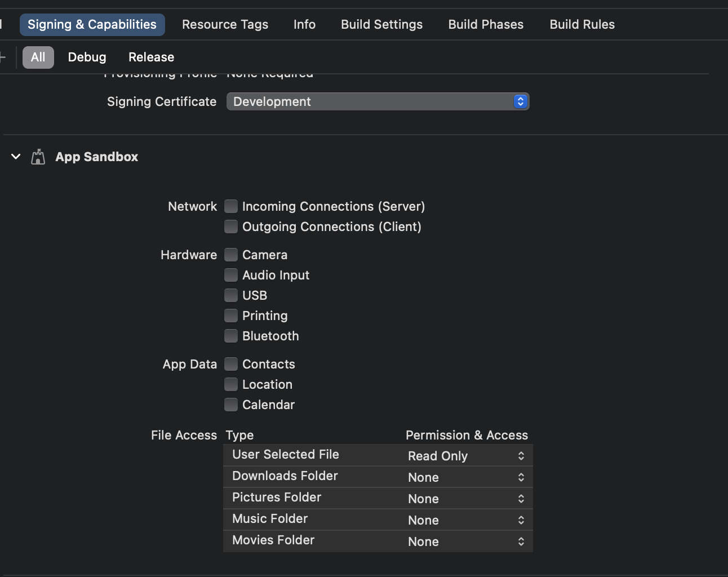Toggle the Printing checkbox
The width and height of the screenshot is (728, 577).
click(x=231, y=316)
